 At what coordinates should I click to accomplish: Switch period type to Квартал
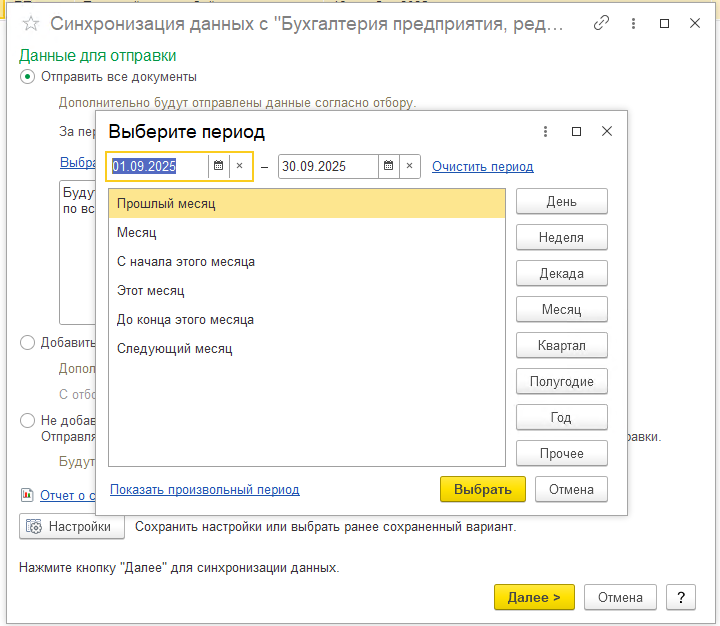pos(562,345)
